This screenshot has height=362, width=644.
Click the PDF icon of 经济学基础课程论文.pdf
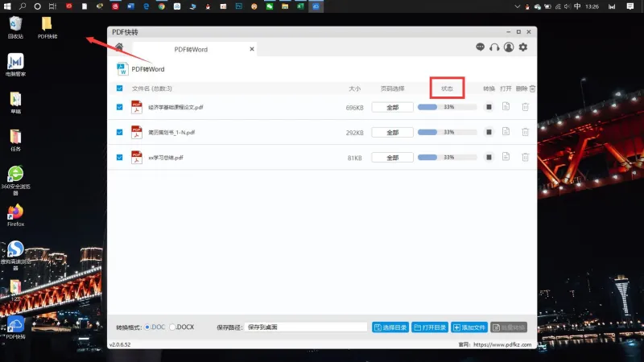(x=136, y=107)
